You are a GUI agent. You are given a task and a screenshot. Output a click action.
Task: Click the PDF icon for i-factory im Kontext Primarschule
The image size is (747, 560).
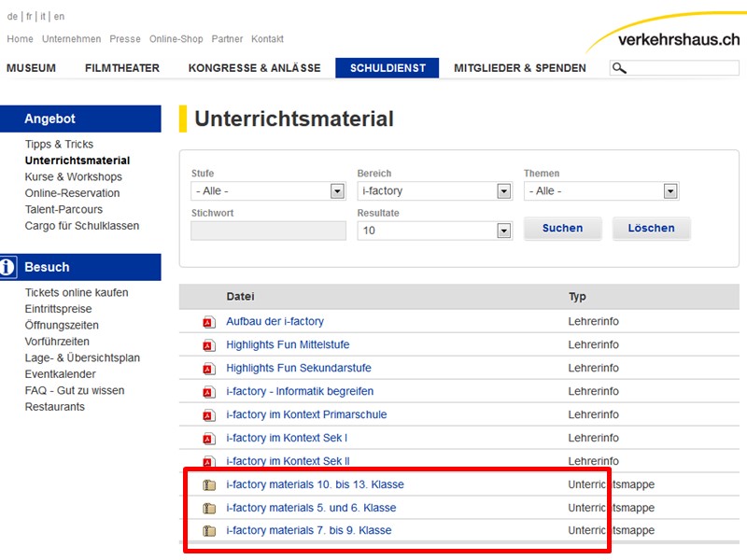coord(209,415)
